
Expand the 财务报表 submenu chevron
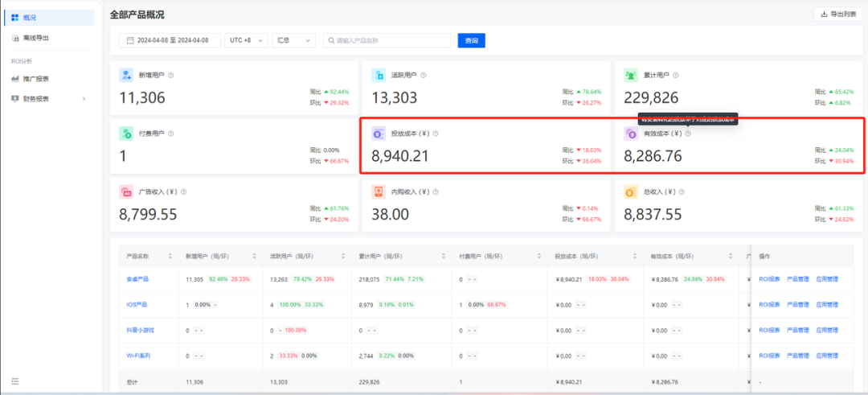pos(84,99)
